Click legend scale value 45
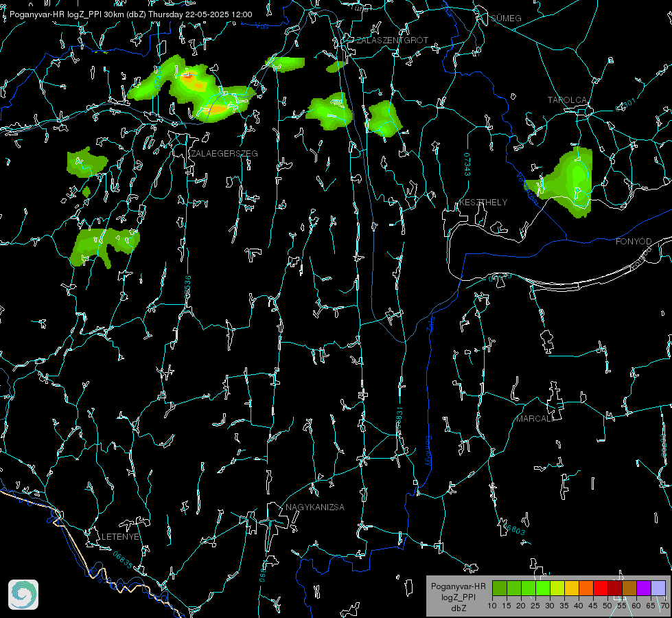Screen dimensions: 672x618 point(592,606)
